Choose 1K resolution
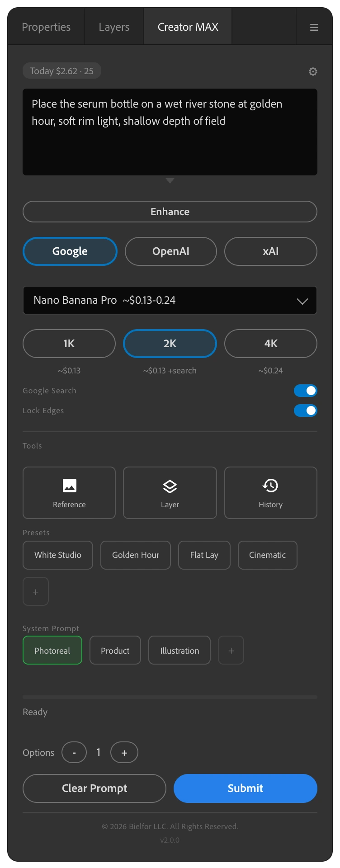The image size is (340, 868). [69, 344]
